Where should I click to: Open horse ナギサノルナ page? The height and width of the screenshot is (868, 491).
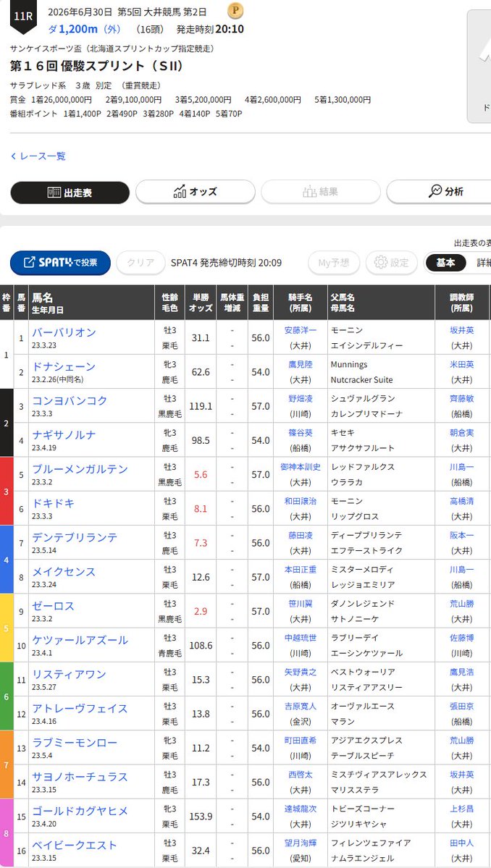click(x=64, y=435)
